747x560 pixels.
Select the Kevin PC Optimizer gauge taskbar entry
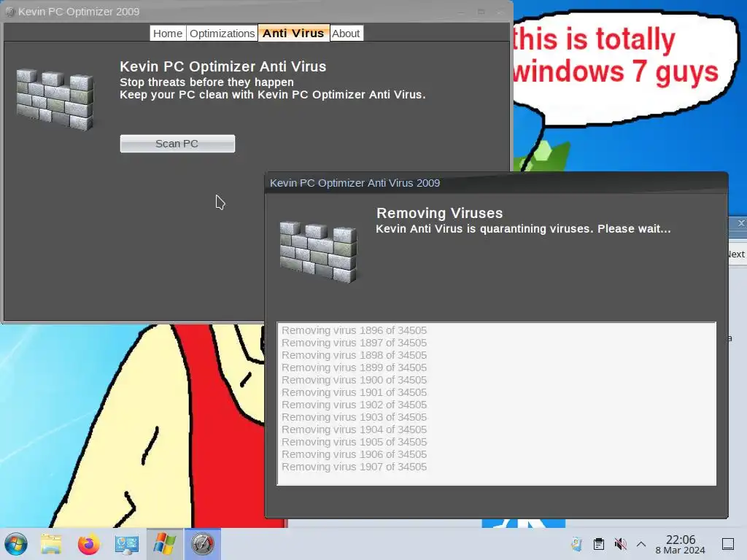pos(203,544)
